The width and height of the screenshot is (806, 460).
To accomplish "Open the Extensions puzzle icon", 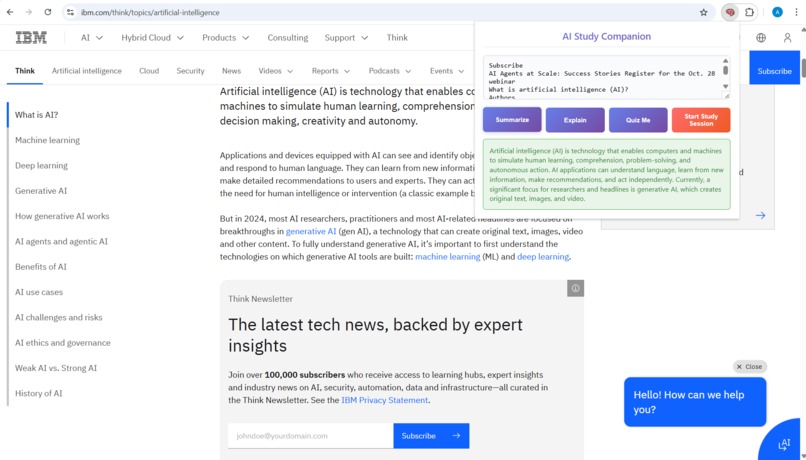I will [749, 12].
